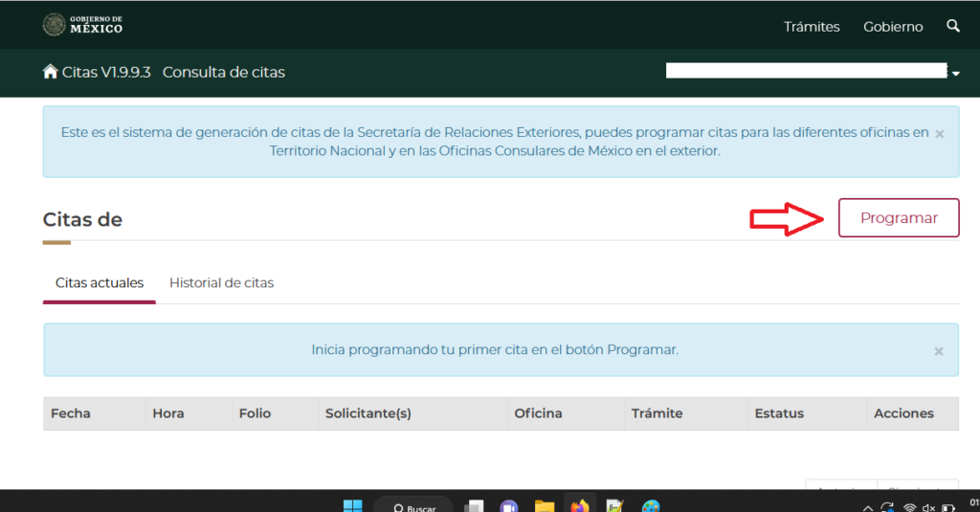This screenshot has width=980, height=512.
Task: Switch to Historial de citas tab
Action: (221, 282)
